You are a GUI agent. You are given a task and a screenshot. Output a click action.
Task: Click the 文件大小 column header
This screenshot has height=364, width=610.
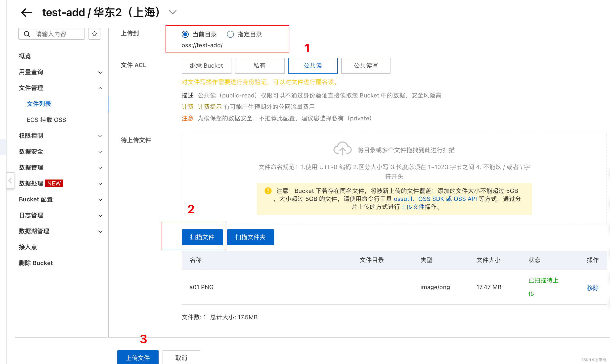[488, 260]
